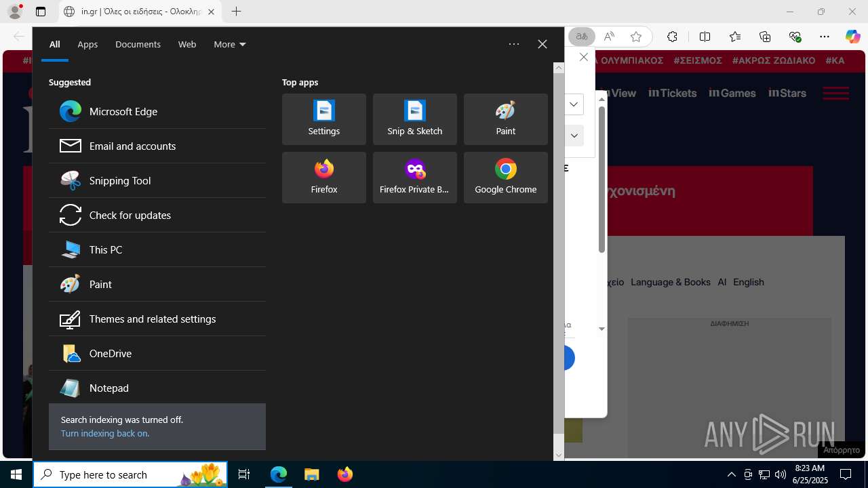This screenshot has height=488, width=868.
Task: Open Notepad from the Suggested list
Action: [x=157, y=388]
